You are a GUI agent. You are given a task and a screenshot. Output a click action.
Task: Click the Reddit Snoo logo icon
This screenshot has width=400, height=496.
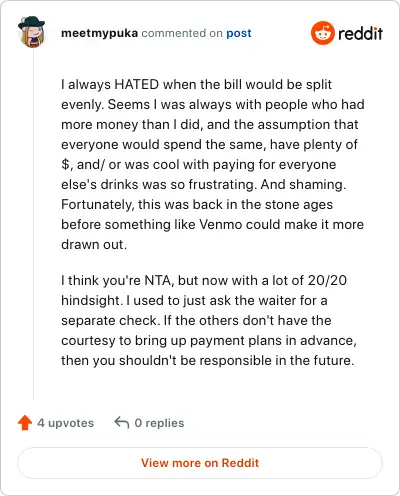point(322,33)
